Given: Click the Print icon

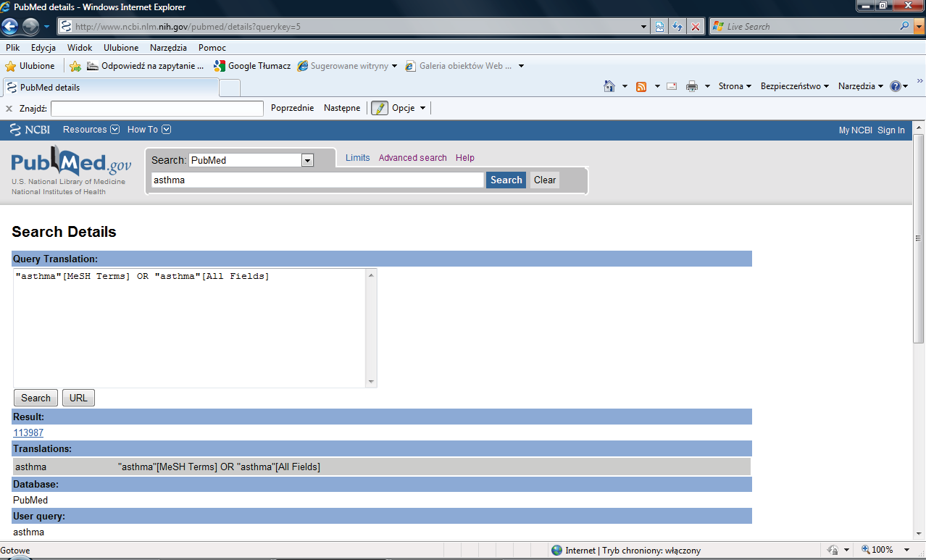Looking at the screenshot, I should click(x=691, y=86).
